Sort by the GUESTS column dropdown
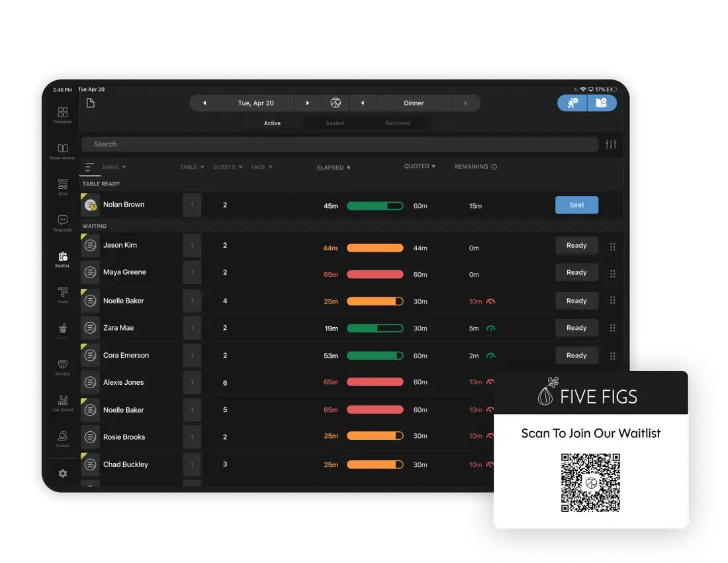728x563 pixels. click(x=228, y=167)
